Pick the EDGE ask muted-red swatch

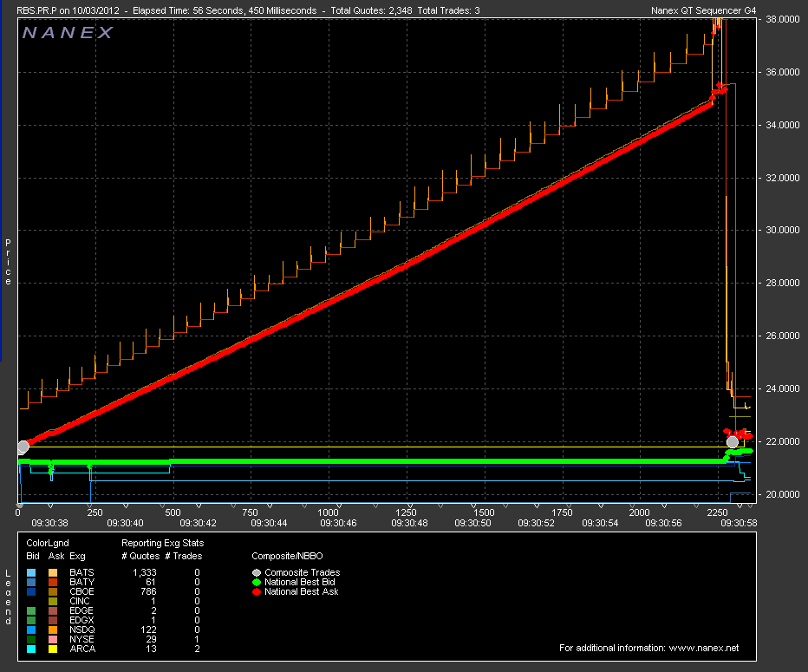(x=53, y=610)
